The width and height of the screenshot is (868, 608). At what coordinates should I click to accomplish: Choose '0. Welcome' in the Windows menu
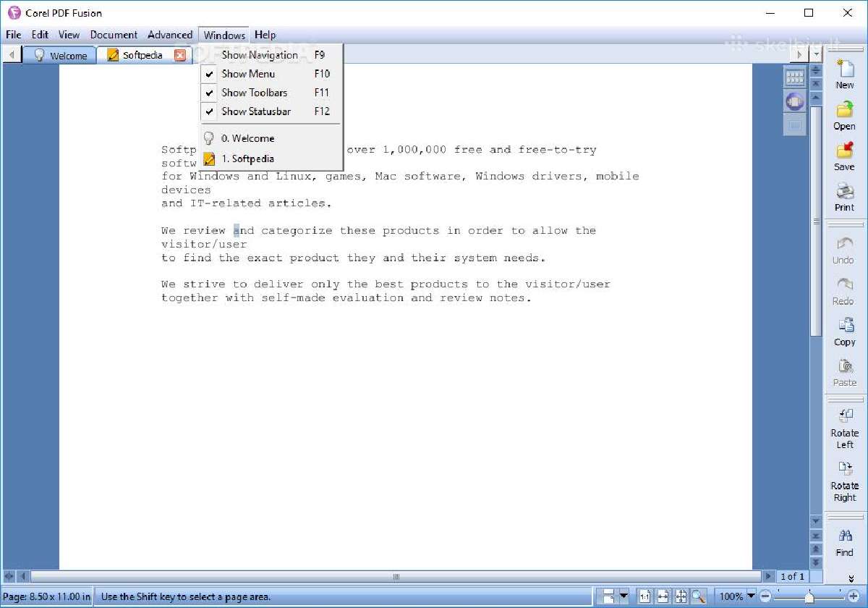(271, 138)
